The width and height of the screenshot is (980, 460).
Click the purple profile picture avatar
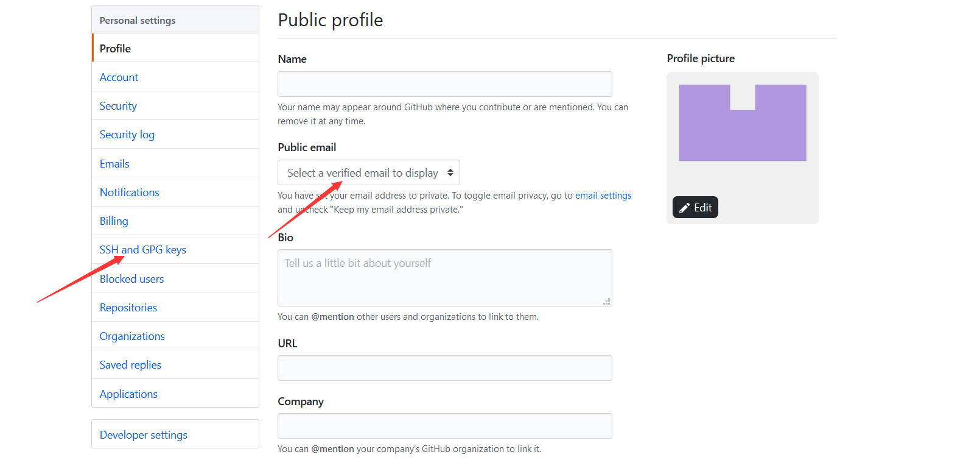click(x=743, y=122)
